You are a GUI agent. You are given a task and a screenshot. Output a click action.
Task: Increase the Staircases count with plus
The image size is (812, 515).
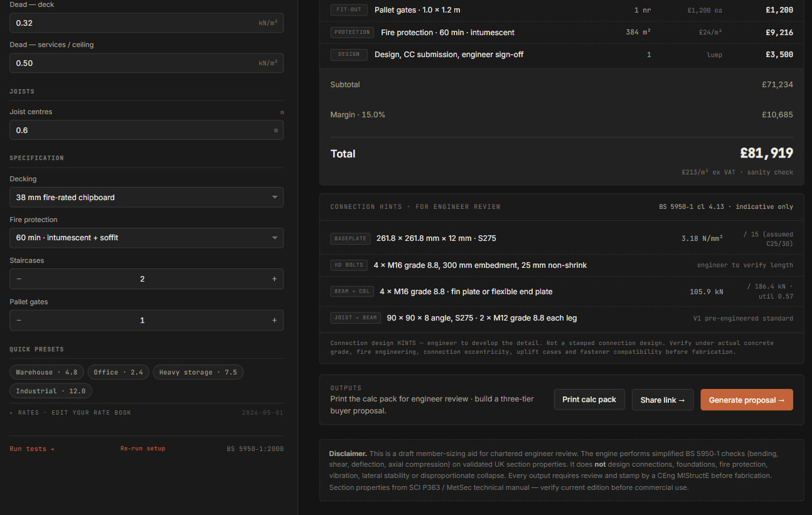tap(274, 279)
